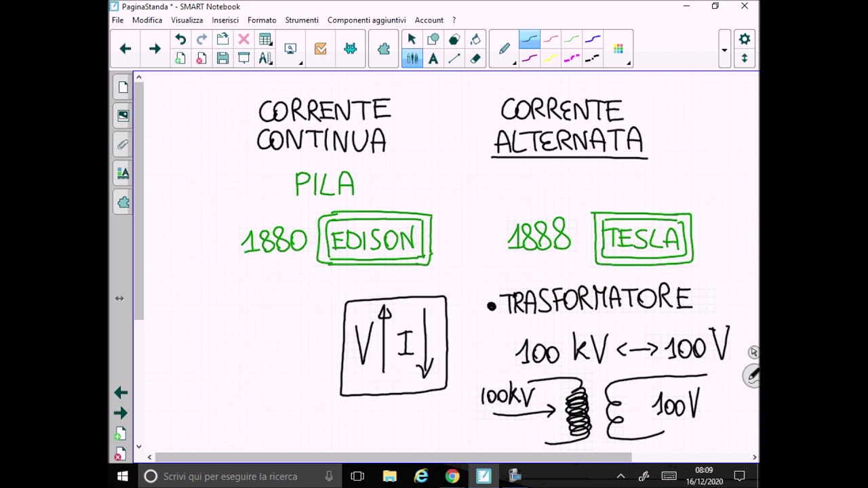The width and height of the screenshot is (868, 488).
Task: Open toolbar settings gear
Action: pos(745,39)
